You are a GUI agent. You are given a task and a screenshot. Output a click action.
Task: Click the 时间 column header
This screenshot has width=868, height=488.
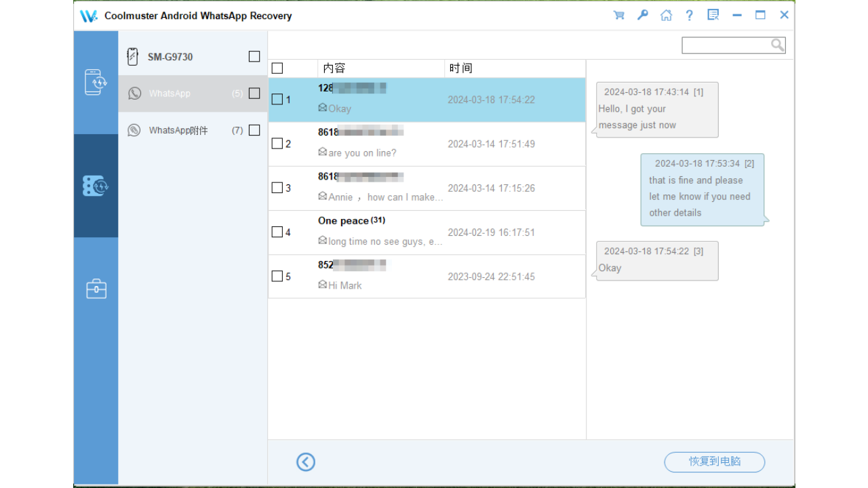coord(461,68)
